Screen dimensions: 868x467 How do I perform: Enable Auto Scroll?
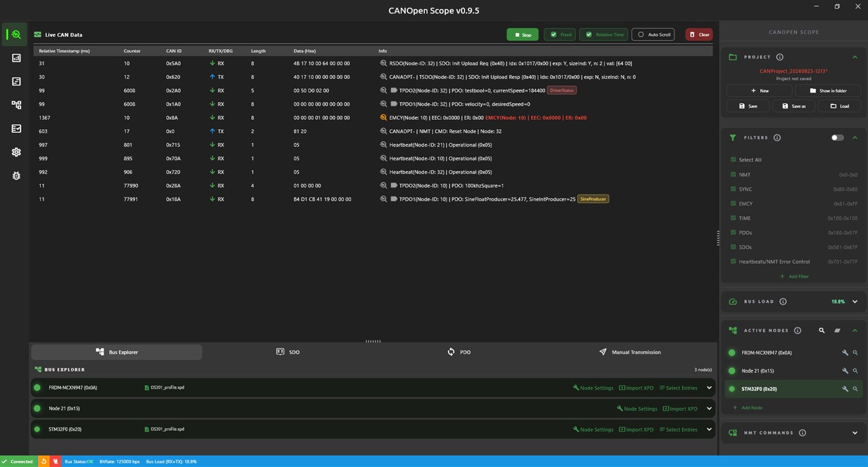point(653,35)
